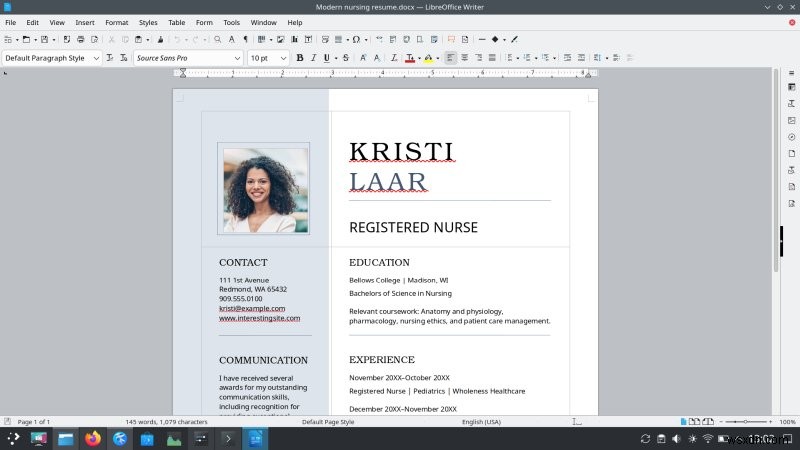
Task: Clear direct formatting icon
Action: tap(394, 58)
